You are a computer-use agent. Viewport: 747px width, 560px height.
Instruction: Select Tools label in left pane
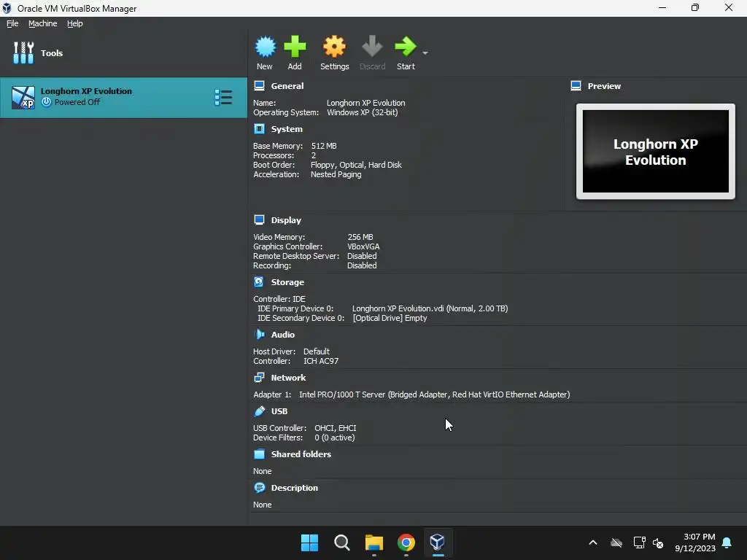[x=52, y=53]
